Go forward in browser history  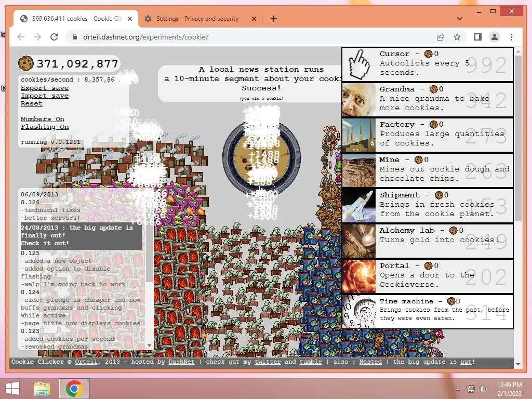pyautogui.click(x=37, y=37)
